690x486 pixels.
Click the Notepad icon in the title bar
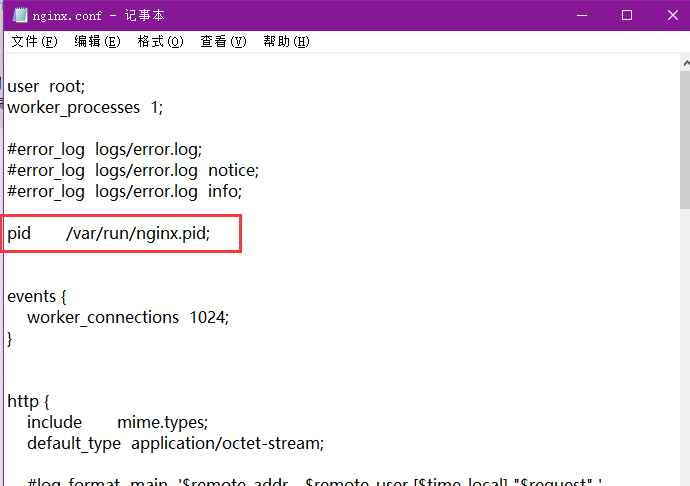coord(15,15)
